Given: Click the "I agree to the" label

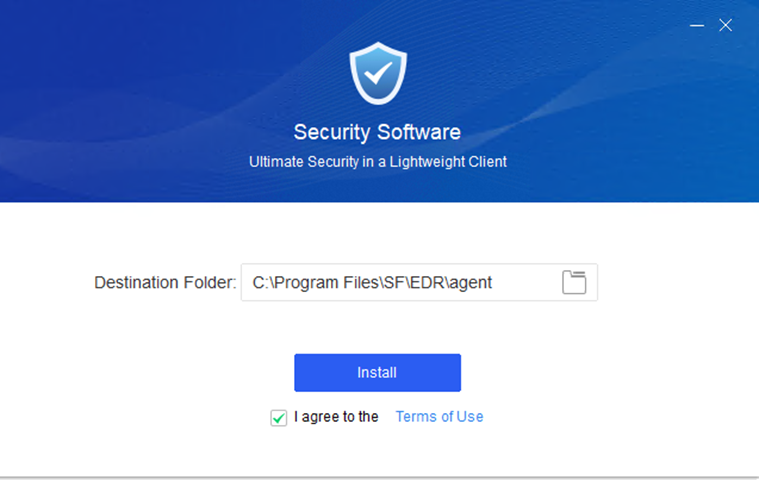Looking at the screenshot, I should point(336,417).
